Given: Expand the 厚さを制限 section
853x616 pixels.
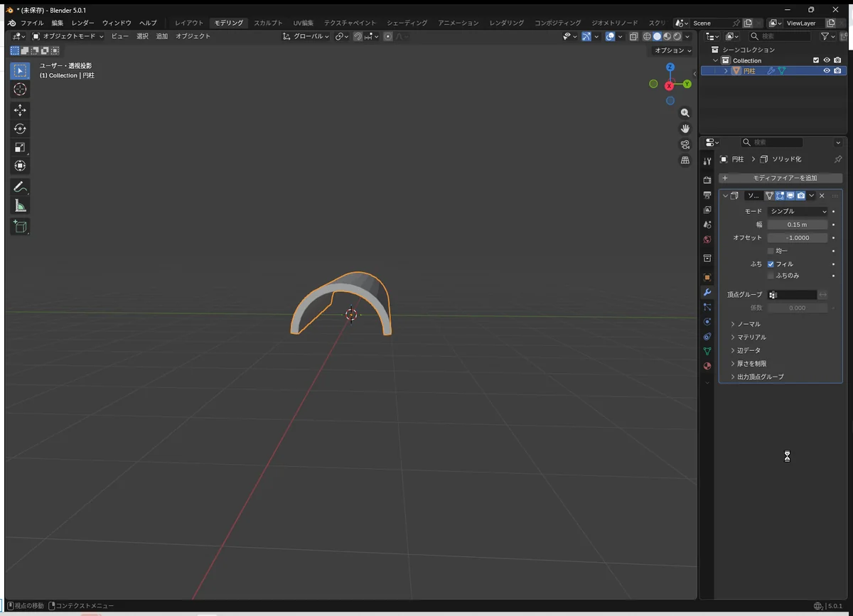Looking at the screenshot, I should [x=751, y=364].
